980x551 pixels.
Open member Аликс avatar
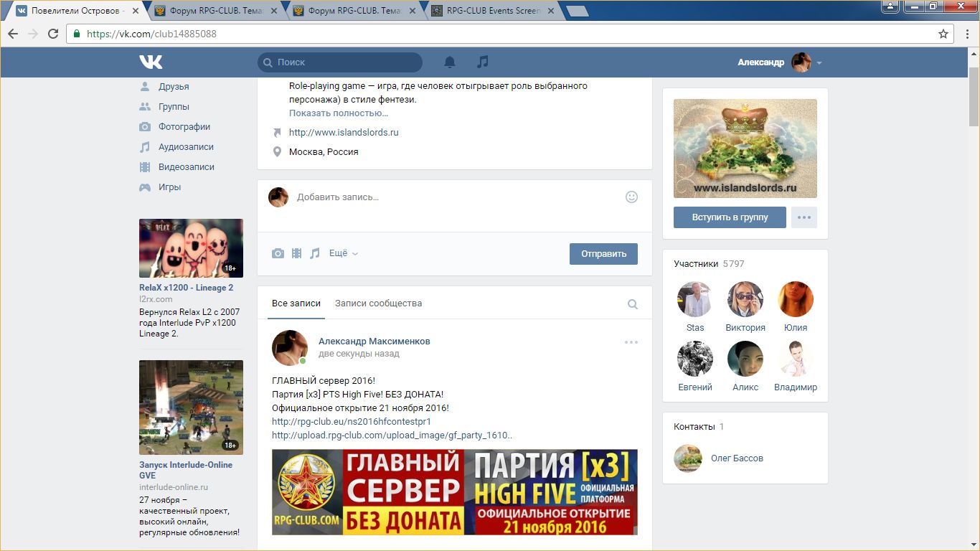[745, 359]
